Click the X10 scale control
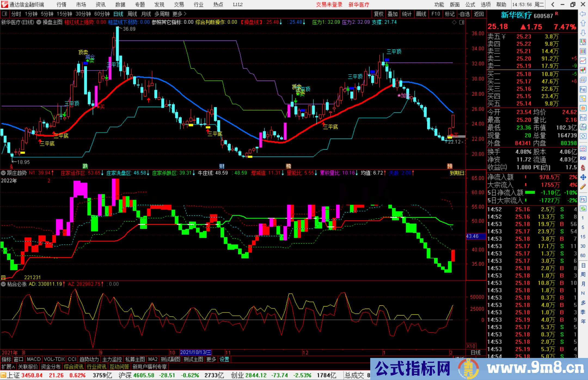Viewport: 588px width, 380px height. click(x=471, y=346)
